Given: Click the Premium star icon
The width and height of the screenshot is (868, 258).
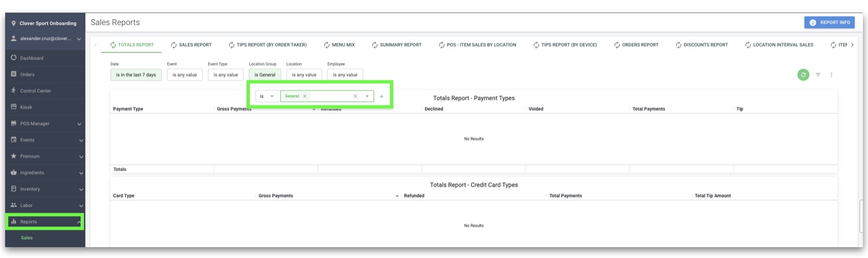Looking at the screenshot, I should (14, 156).
